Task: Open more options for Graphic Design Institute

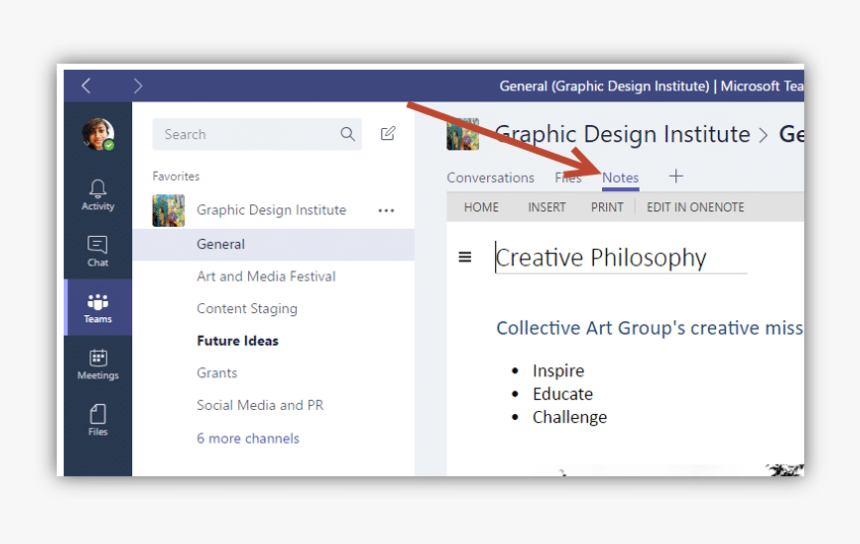Action: point(386,211)
